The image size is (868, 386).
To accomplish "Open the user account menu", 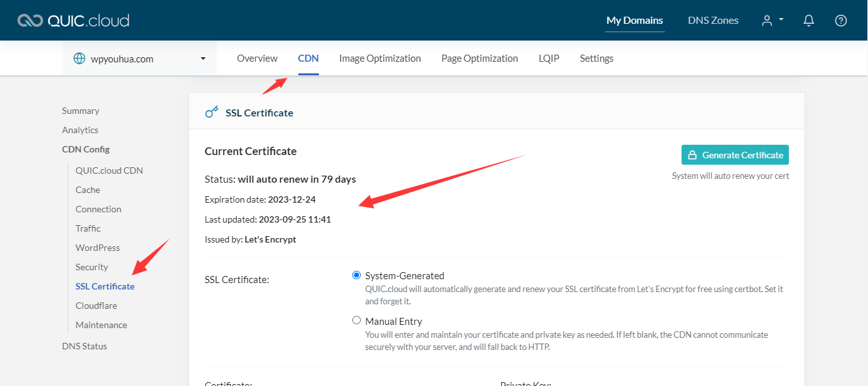I will click(x=772, y=21).
